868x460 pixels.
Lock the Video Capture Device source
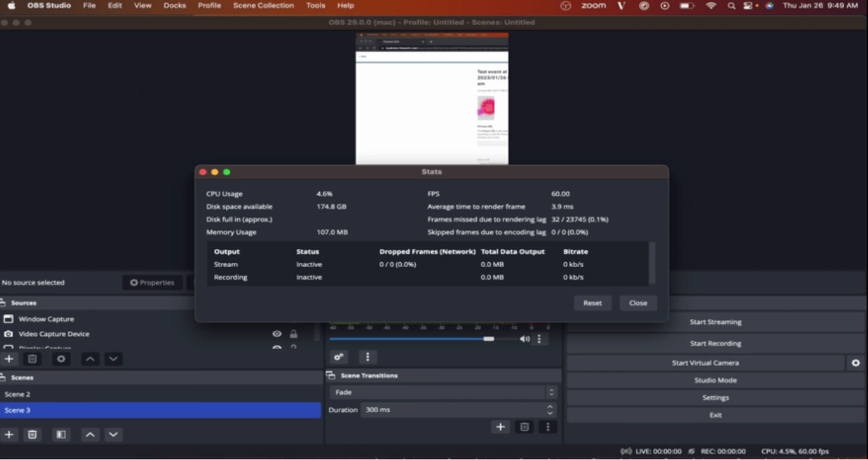(x=293, y=334)
